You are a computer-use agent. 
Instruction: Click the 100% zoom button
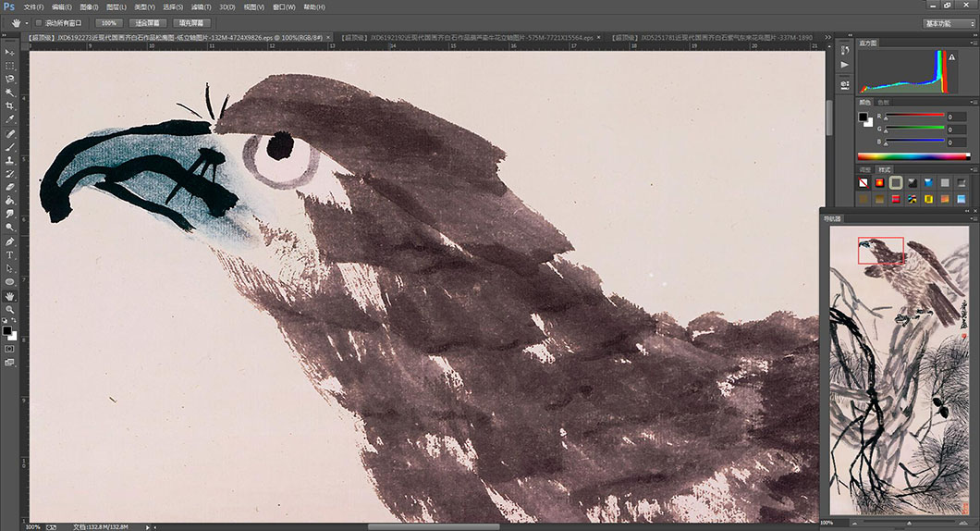109,23
